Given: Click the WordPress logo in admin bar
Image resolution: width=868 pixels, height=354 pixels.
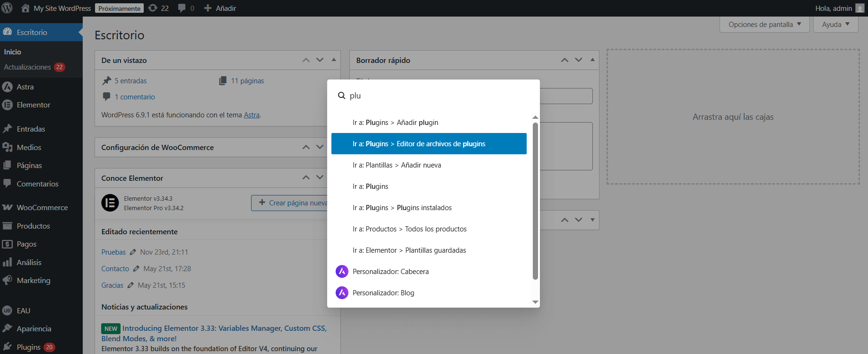Looking at the screenshot, I should [x=7, y=8].
